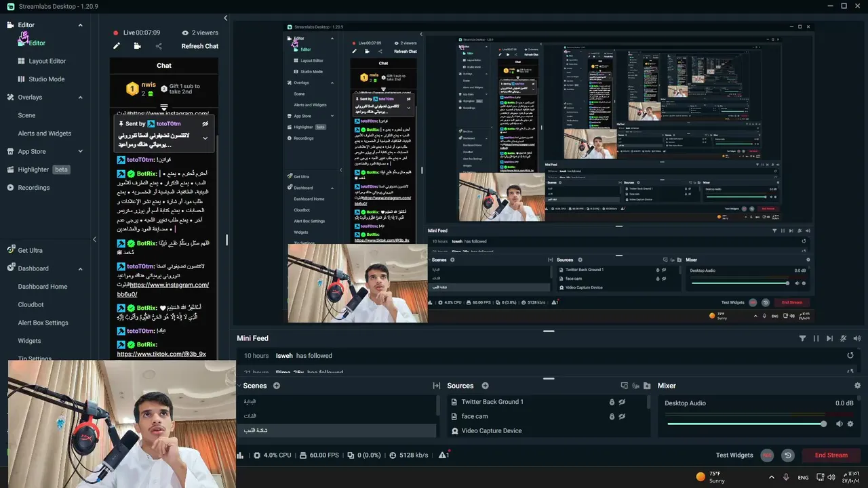Open Scene under Overlays
The image size is (868, 488).
pyautogui.click(x=26, y=115)
